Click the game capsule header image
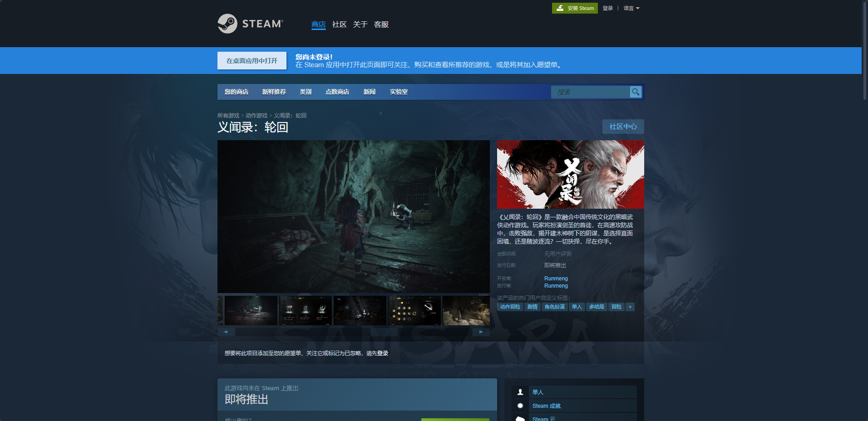This screenshot has height=421, width=868. [x=571, y=174]
